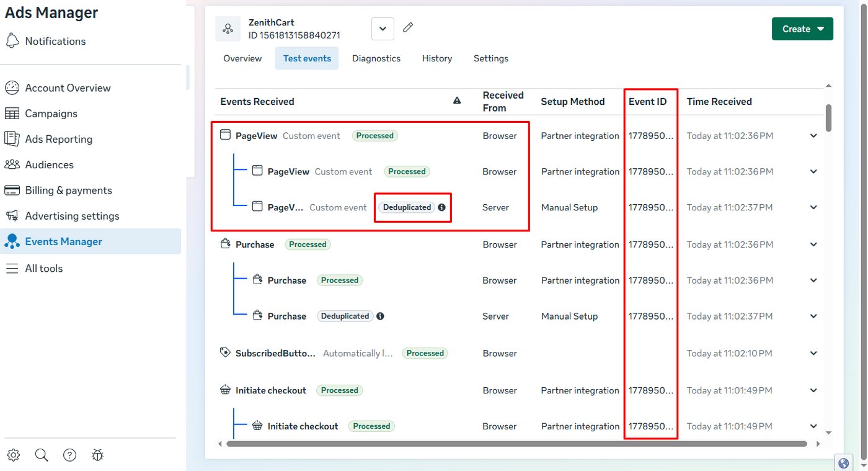Expand the top Initiate checkout row chevron
This screenshot has width=868, height=471.
pos(814,390)
